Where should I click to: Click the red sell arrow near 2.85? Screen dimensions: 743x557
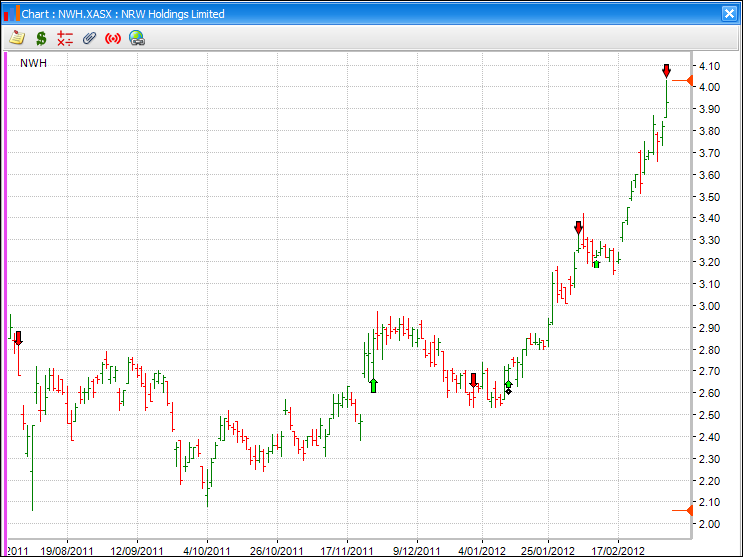[18, 338]
